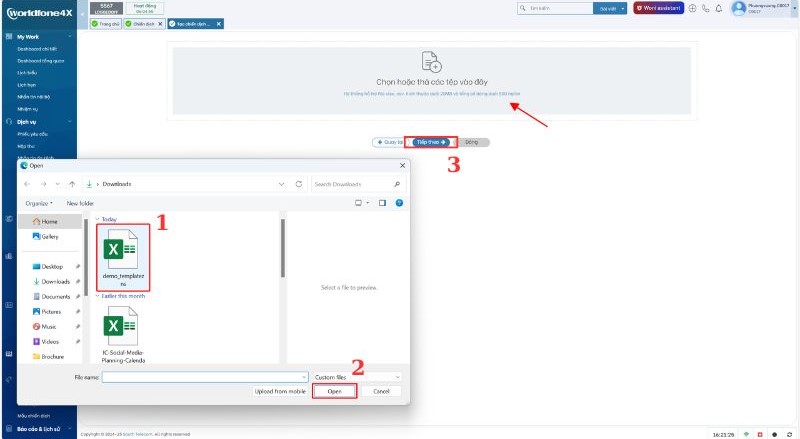The image size is (800, 439).
Task: Click the Tiếp theo button
Action: click(432, 142)
